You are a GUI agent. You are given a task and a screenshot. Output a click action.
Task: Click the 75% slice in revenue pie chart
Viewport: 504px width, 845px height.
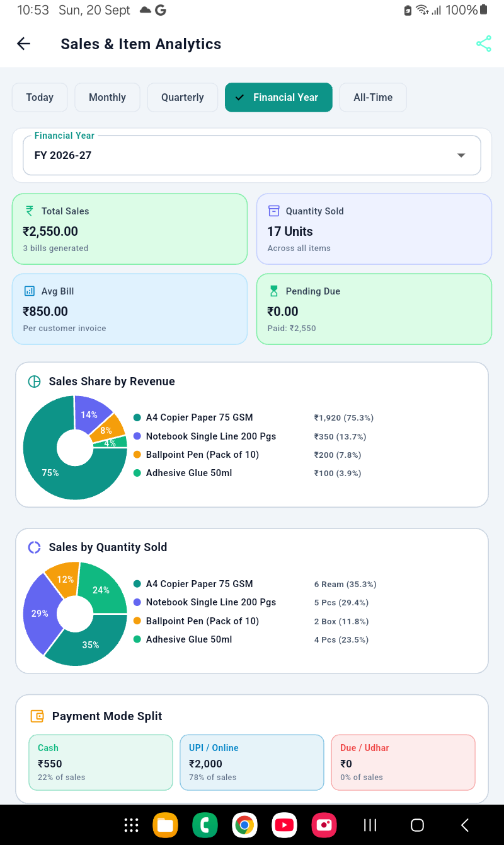tap(50, 472)
